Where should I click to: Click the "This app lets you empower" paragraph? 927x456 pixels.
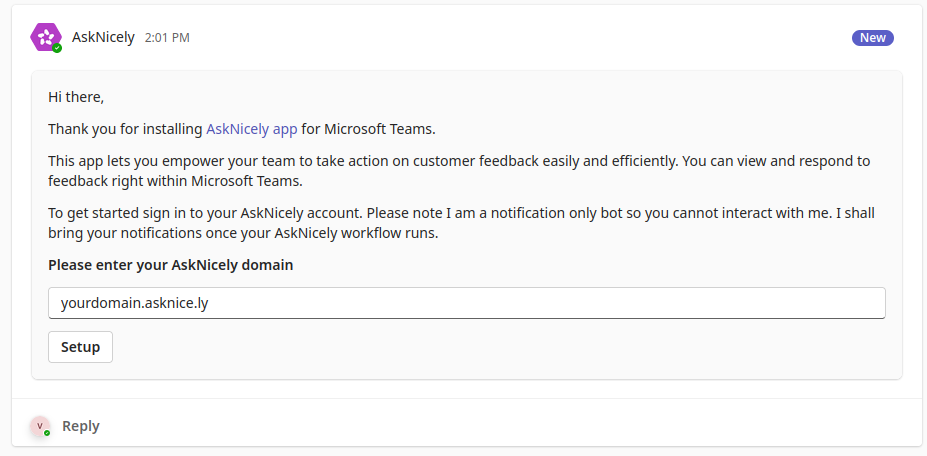click(x=459, y=171)
